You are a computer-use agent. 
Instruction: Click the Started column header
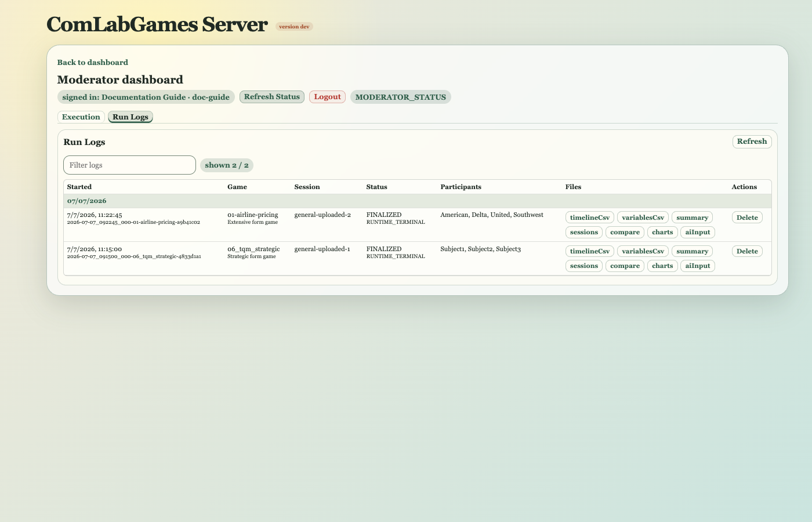(x=79, y=187)
